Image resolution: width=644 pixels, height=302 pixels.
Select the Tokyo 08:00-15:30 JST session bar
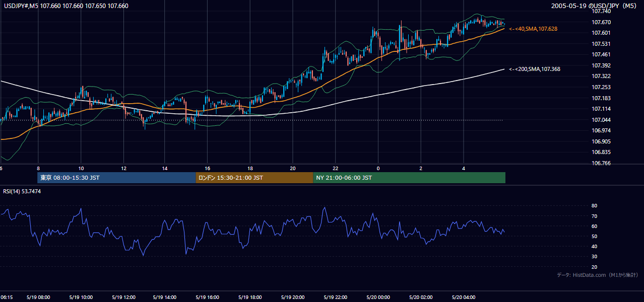point(116,178)
